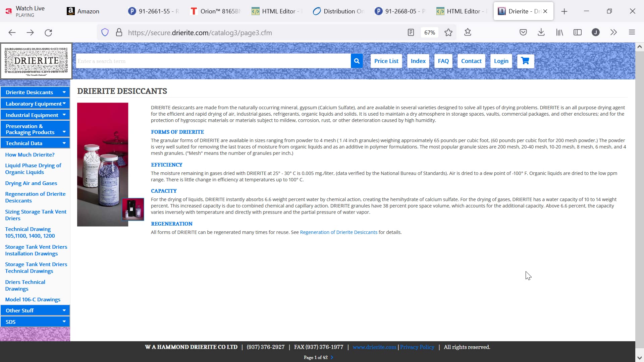Open the downloads panel
This screenshot has height=362, width=644.
pyautogui.click(x=541, y=33)
